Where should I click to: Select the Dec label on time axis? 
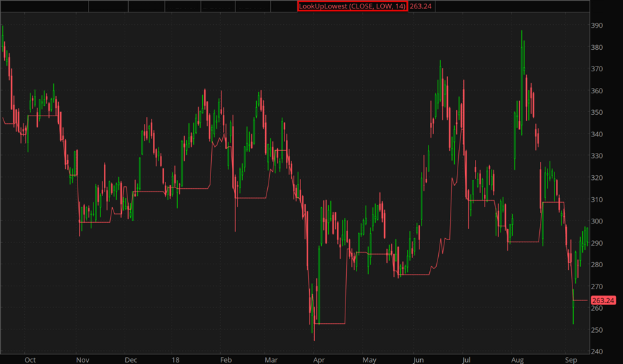131,360
